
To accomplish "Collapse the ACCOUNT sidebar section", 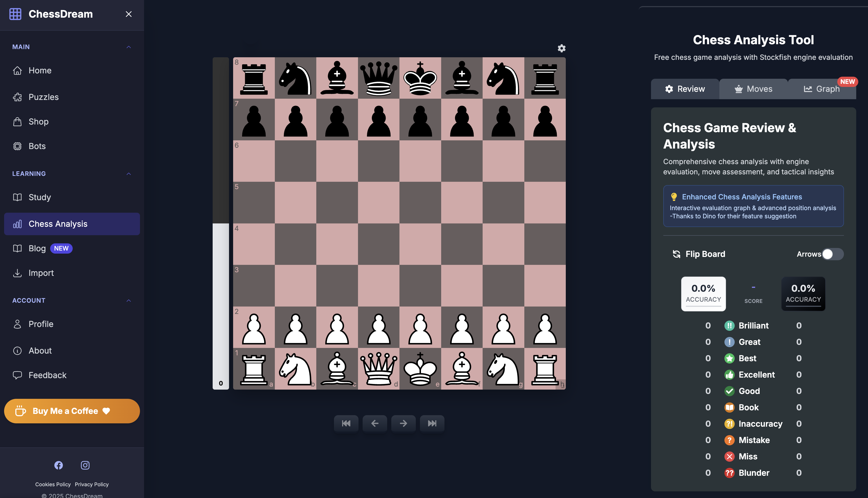I will 129,301.
